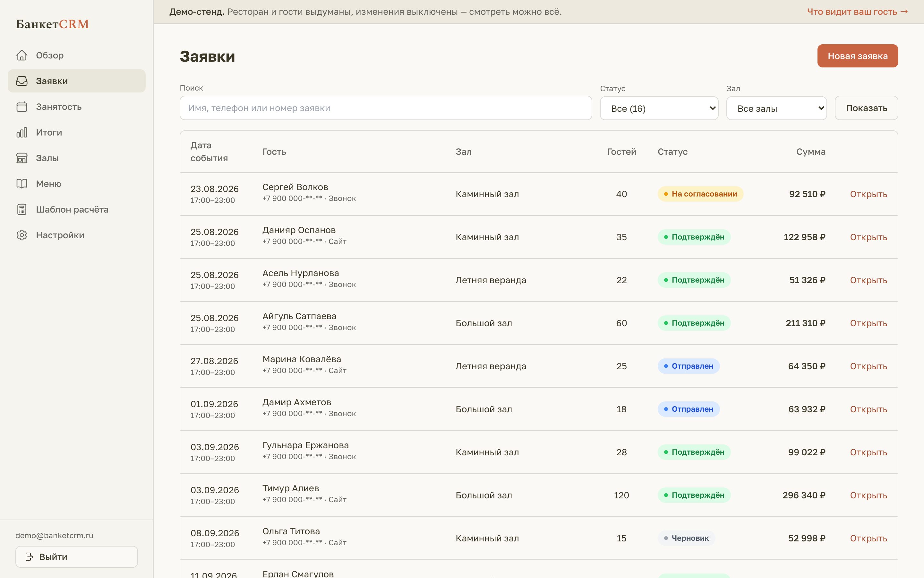Click the date 27.08.2026

tap(214, 361)
